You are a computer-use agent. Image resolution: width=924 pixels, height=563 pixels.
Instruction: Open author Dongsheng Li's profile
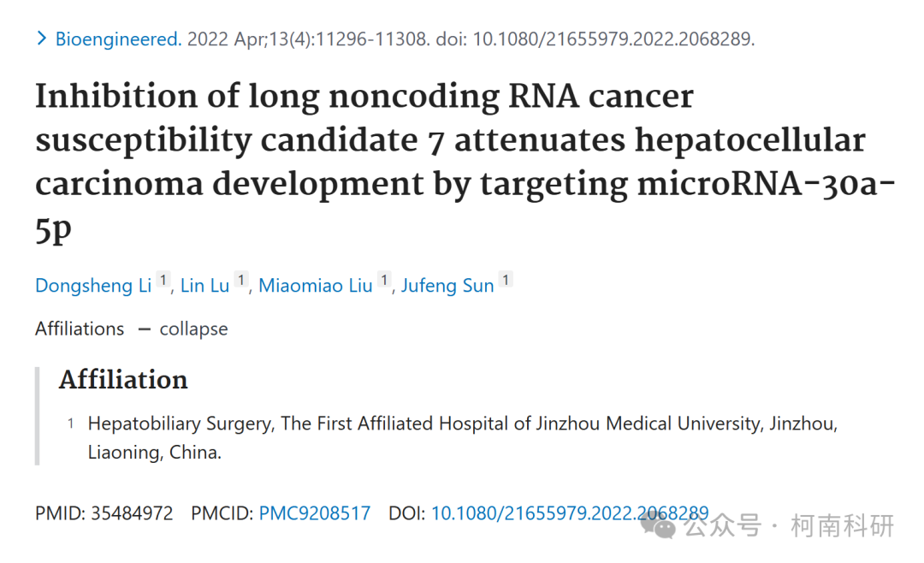point(93,285)
